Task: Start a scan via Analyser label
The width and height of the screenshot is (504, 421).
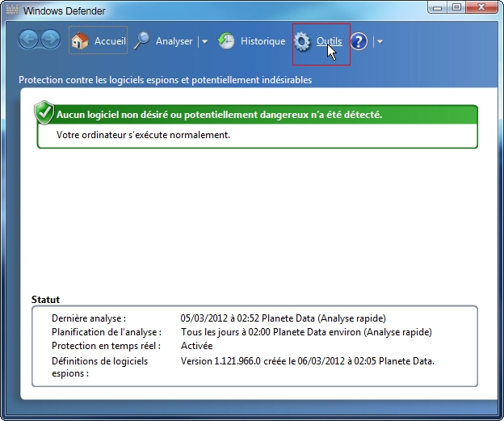Action: point(174,41)
